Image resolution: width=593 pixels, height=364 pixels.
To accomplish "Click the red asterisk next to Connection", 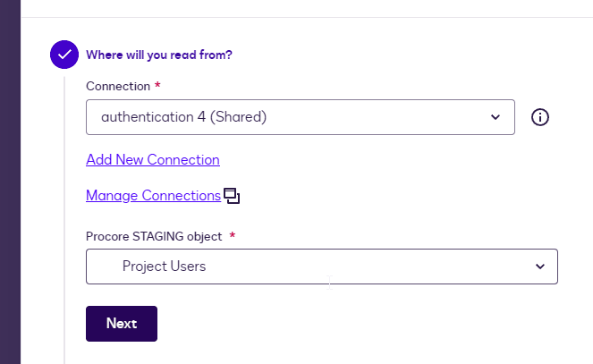I will tap(157, 85).
